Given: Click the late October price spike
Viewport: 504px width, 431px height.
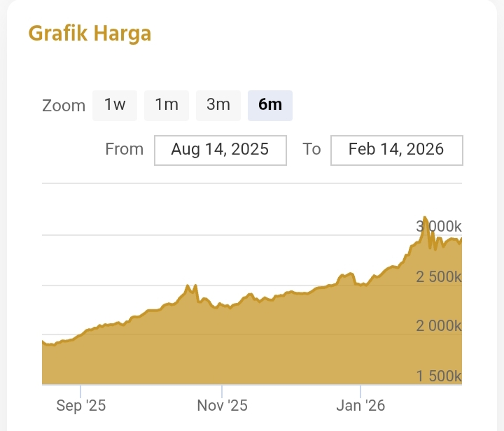Looking at the screenshot, I should pos(188,286).
